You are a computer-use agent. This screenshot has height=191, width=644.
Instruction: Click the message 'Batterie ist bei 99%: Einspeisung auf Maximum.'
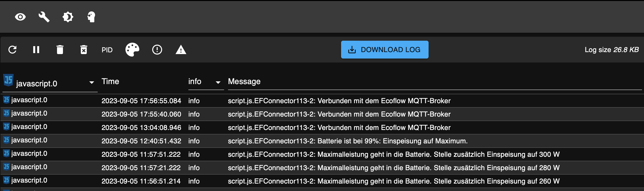tap(392, 141)
